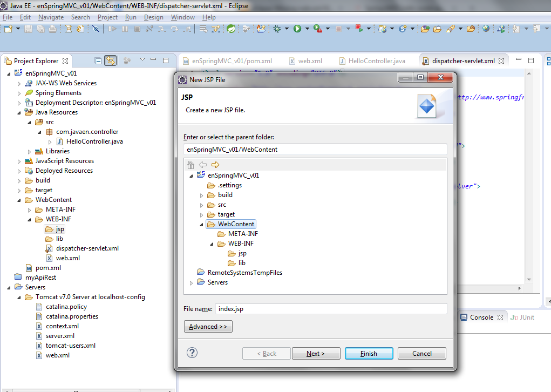551x392 pixels.
Task: Click the Step Into icon
Action: [x=162, y=29]
